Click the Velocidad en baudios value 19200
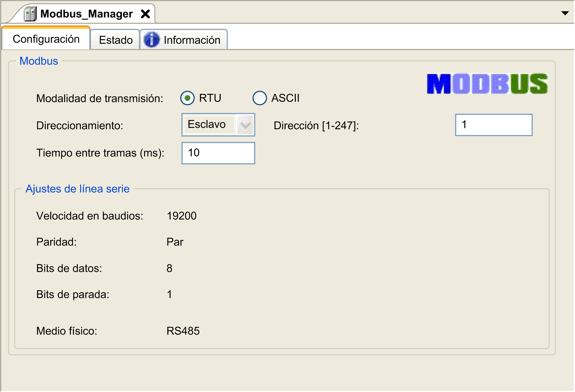Screen dimensions: 575x392 [x=181, y=216]
